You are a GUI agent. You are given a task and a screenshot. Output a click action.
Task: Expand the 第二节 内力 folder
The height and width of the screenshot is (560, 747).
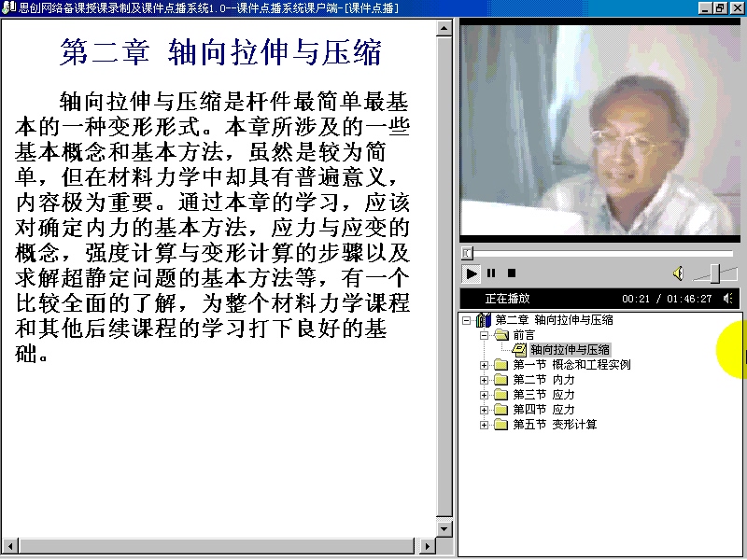[x=484, y=380]
